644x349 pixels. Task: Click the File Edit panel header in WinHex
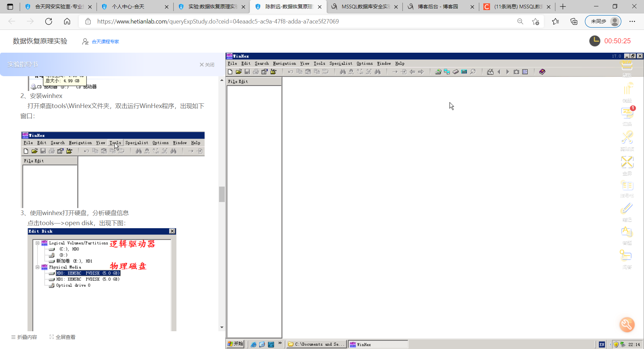254,82
